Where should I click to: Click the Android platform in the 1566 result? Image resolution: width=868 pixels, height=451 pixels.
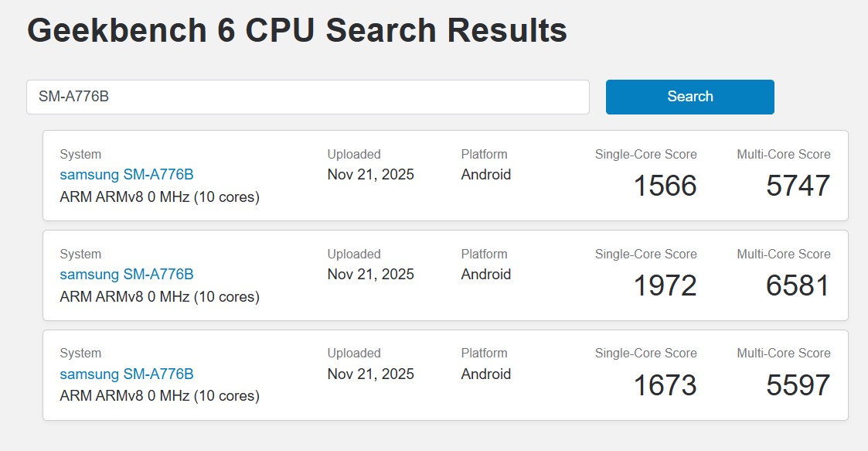485,175
